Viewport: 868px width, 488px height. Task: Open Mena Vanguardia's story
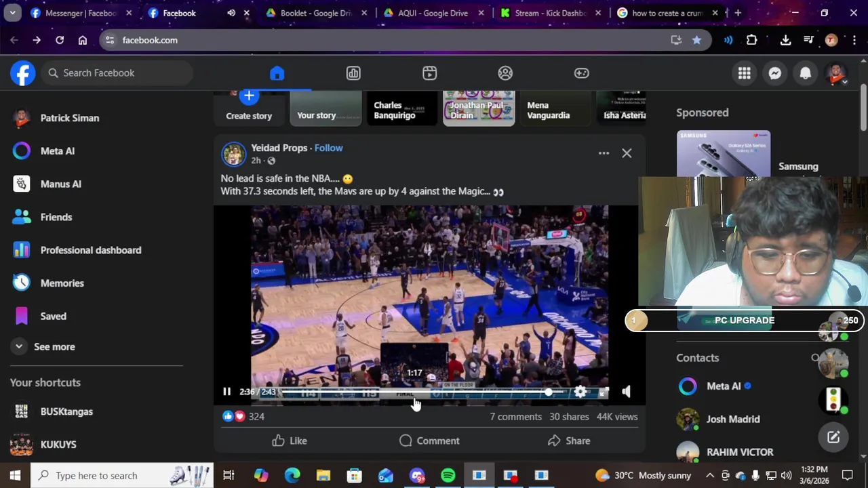tap(555, 108)
